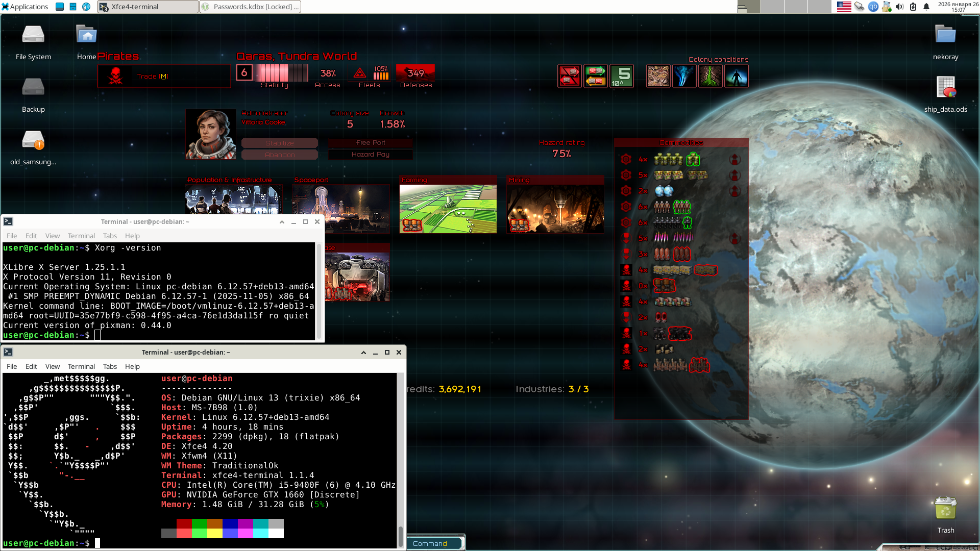
Task: Click the volume speaker tray icon
Action: 899,7
